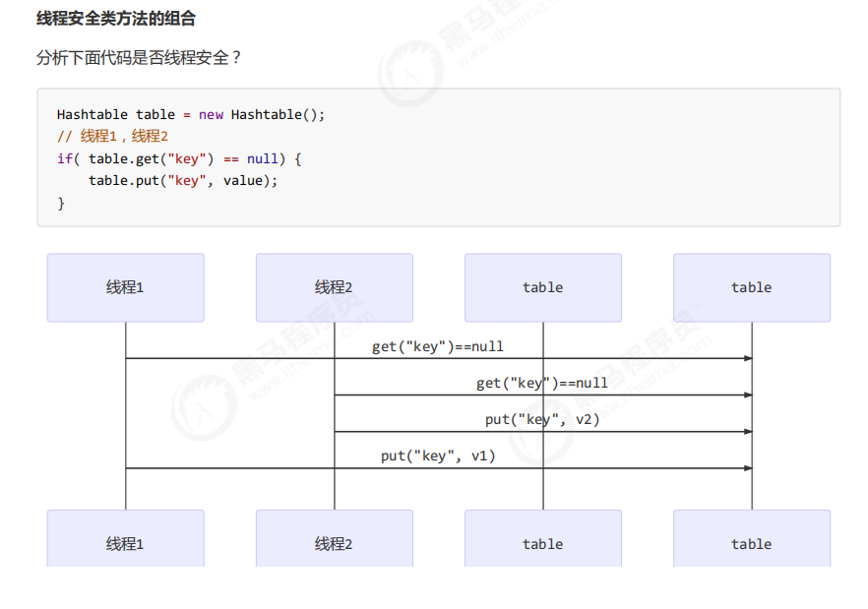Click the orange comment // 线程1，线程2

(112, 136)
